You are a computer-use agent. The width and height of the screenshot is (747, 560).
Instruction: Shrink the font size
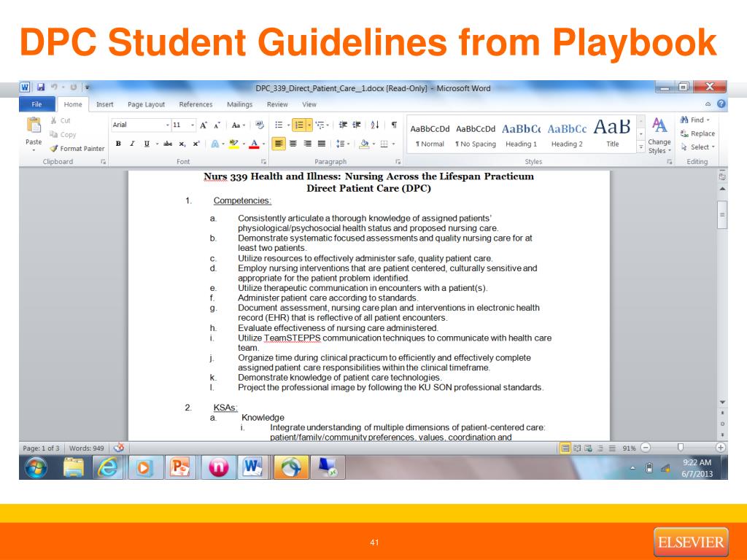[x=217, y=125]
